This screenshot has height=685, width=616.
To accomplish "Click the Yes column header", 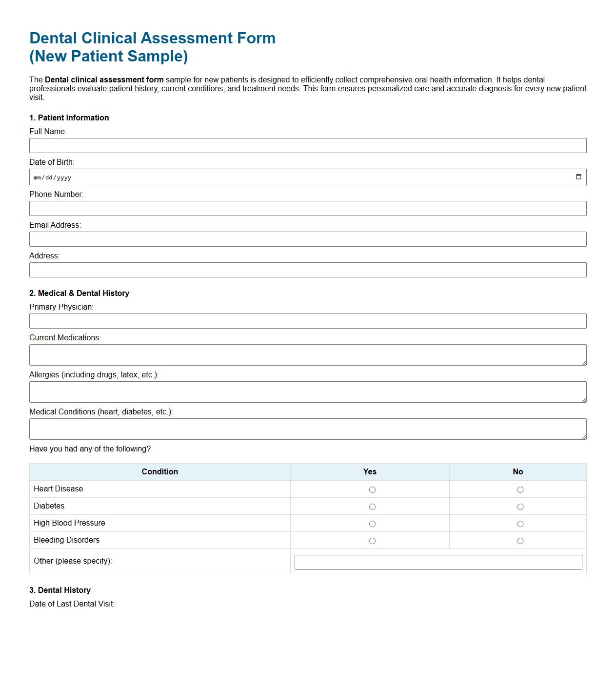I will 369,471.
